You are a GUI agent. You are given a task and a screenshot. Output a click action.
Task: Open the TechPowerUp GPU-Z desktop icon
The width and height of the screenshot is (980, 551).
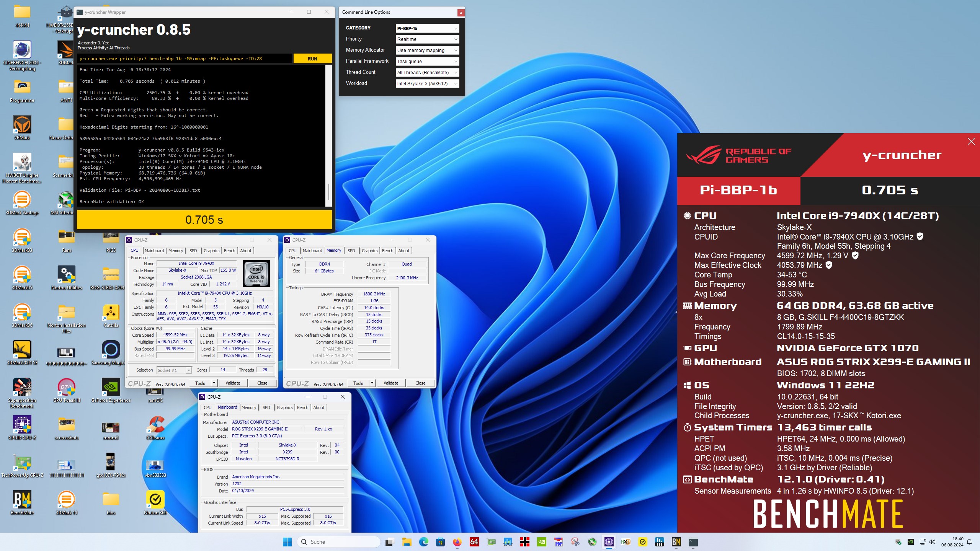tap(22, 466)
